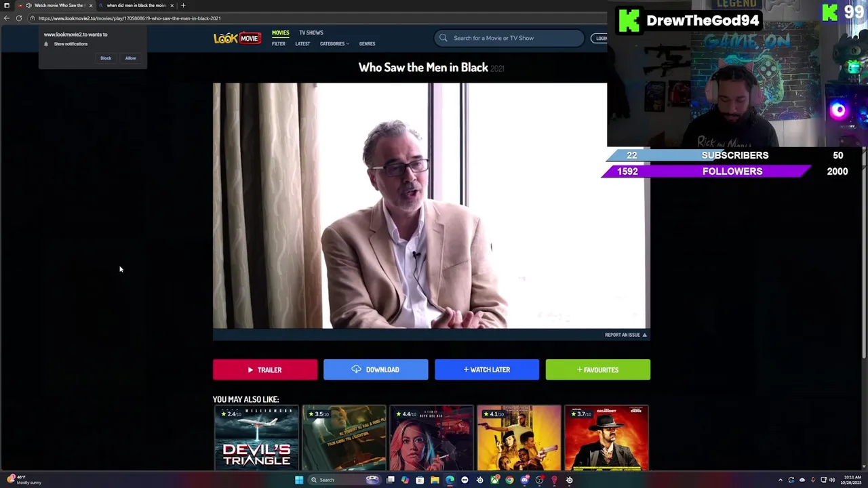
Task: Focus the 'Search for a Movie or TV Show' field
Action: (509, 38)
